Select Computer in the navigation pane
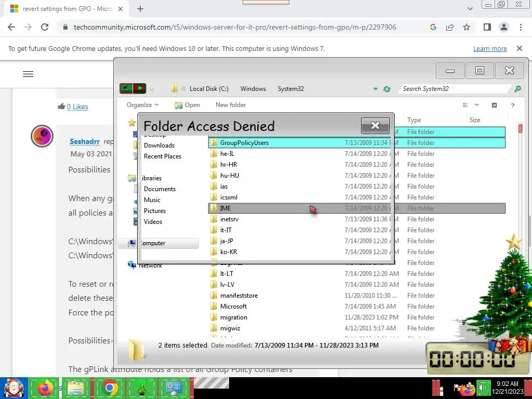This screenshot has height=399, width=532. (x=158, y=243)
